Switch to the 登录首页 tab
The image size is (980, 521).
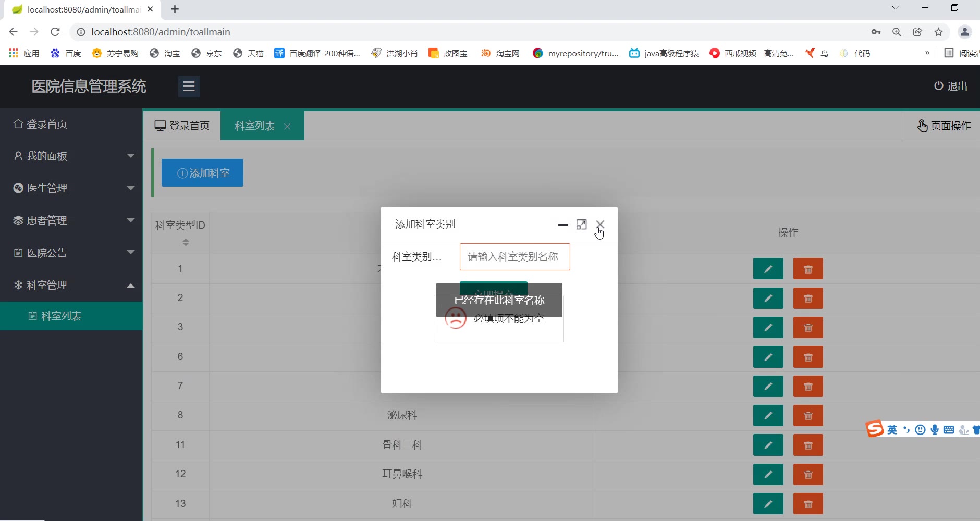[182, 126]
